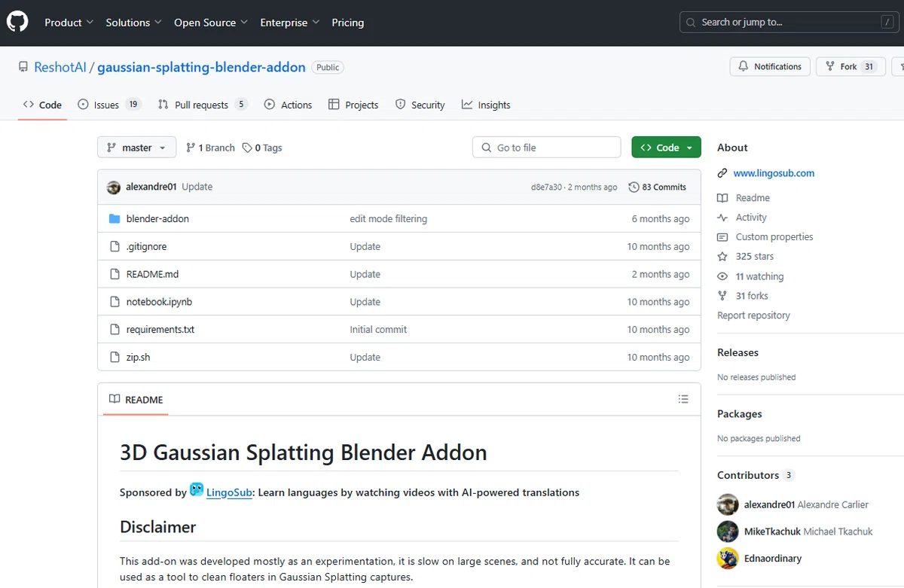
Task: Switch to the Code tab
Action: pyautogui.click(x=43, y=105)
